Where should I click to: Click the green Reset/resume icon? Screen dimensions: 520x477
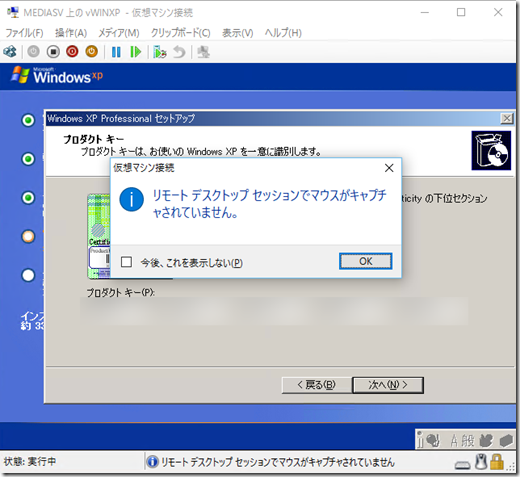(x=136, y=52)
